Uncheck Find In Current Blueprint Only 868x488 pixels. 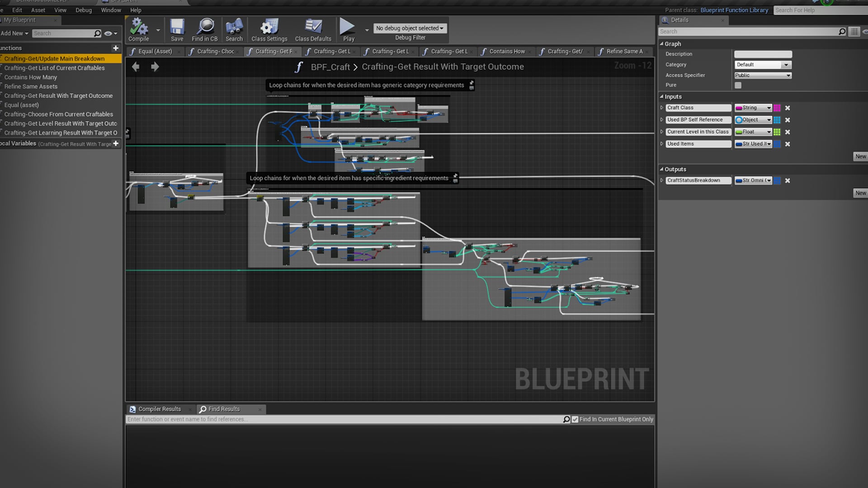click(575, 419)
